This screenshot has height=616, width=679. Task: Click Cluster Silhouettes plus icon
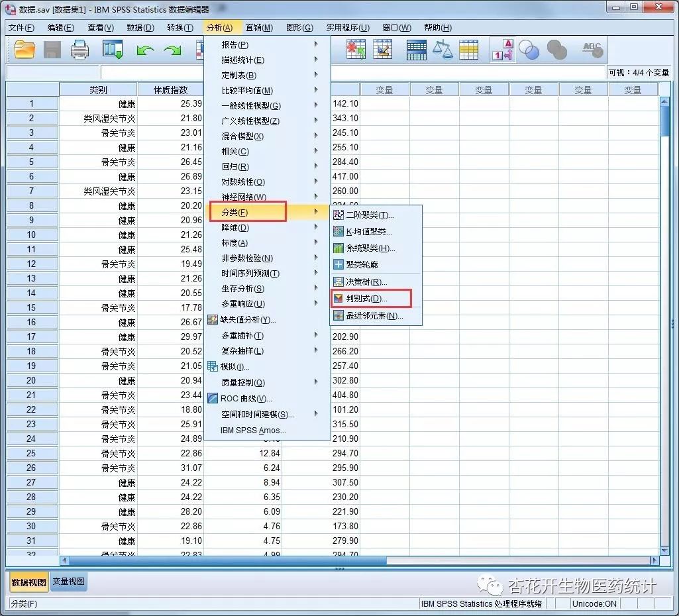[339, 264]
